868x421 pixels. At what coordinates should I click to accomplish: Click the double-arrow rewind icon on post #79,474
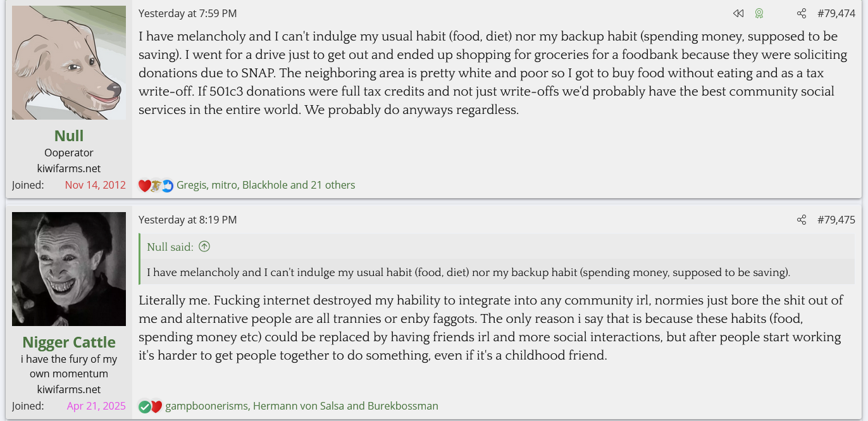coord(738,13)
